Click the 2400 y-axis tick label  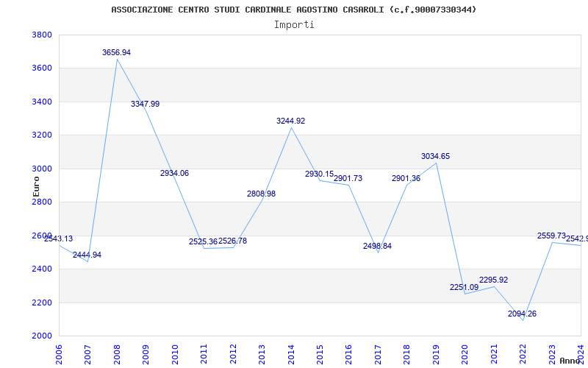pos(42,269)
